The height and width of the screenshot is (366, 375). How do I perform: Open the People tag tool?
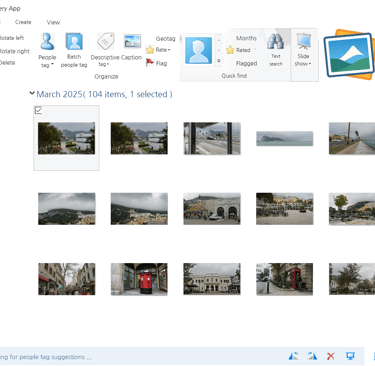click(x=47, y=50)
